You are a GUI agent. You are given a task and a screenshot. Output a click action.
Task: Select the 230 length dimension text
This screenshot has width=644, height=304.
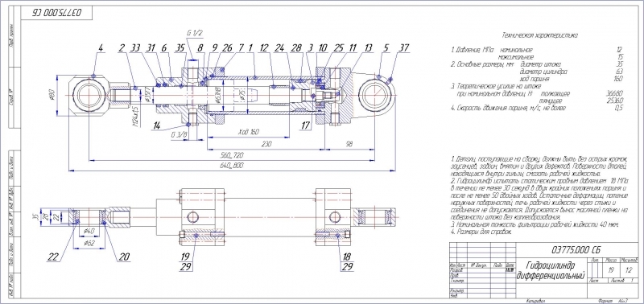(266, 143)
